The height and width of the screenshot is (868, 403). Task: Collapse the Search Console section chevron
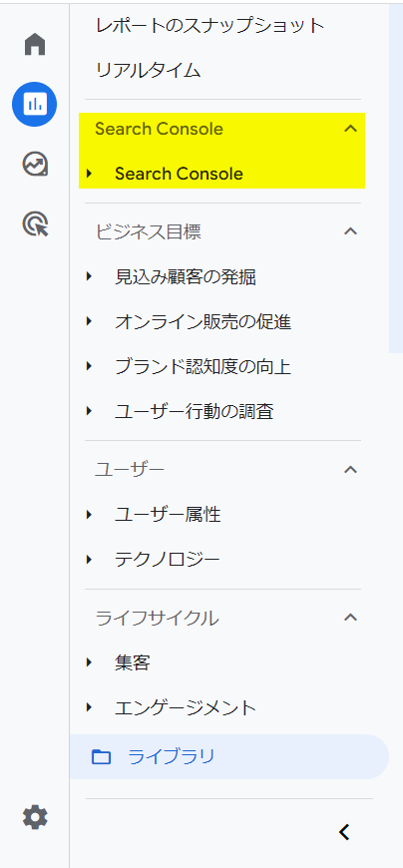(x=350, y=129)
